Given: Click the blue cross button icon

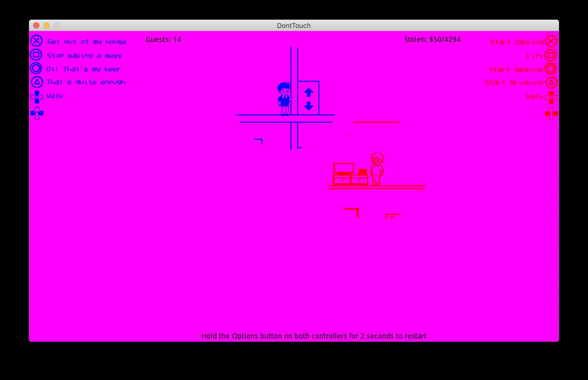Looking at the screenshot, I should [36, 41].
